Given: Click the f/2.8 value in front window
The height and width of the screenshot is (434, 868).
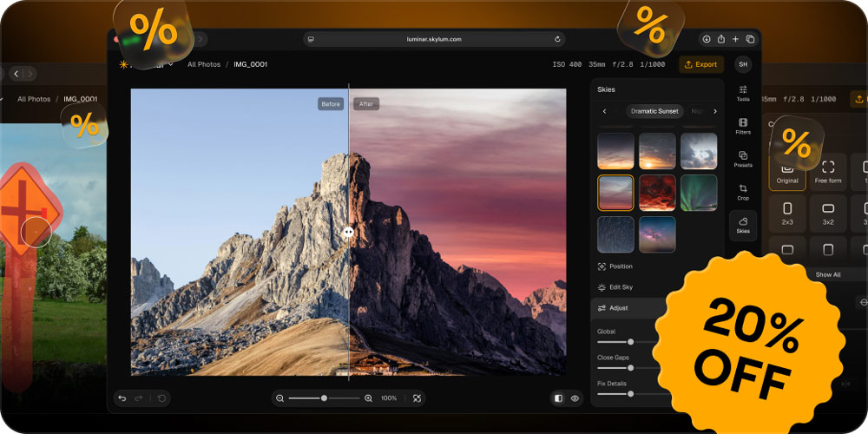Looking at the screenshot, I should [621, 64].
